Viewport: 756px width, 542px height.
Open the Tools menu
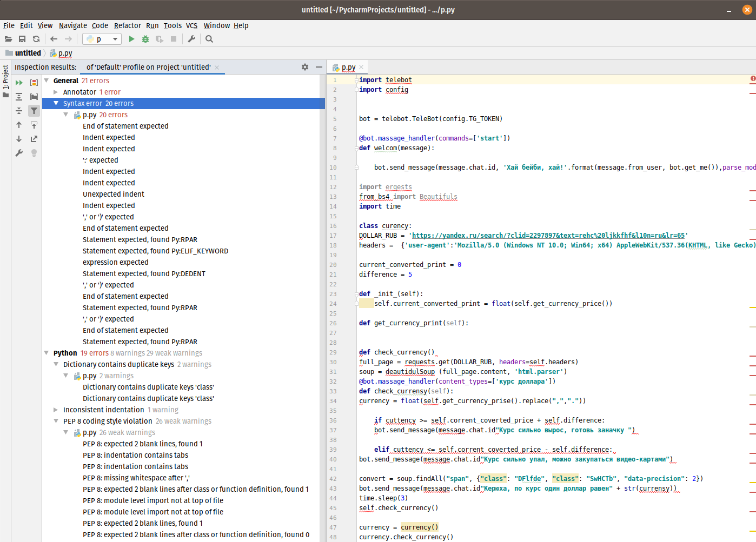(173, 25)
